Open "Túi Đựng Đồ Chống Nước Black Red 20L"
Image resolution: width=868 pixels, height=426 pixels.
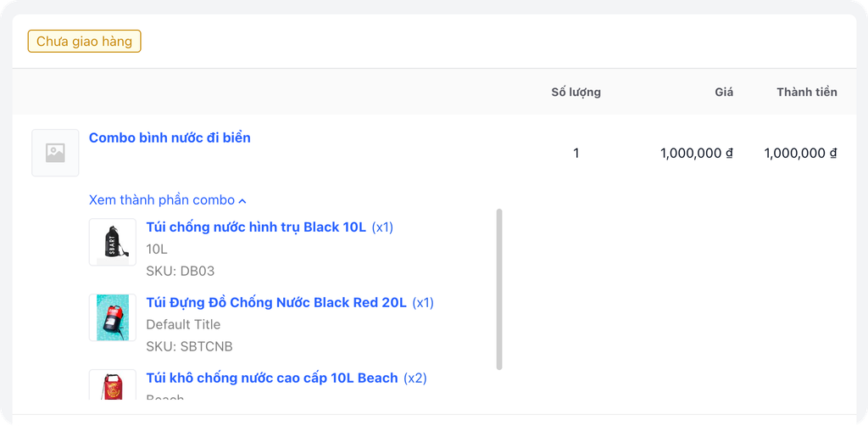276,302
